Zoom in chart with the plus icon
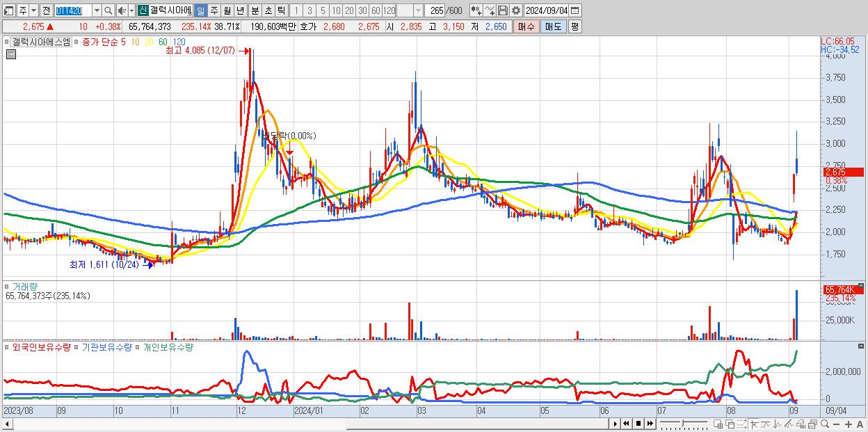 [849, 424]
